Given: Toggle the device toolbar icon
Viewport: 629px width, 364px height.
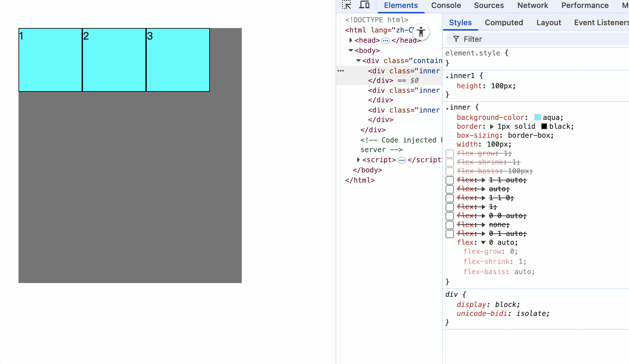Looking at the screenshot, I should click(x=364, y=5).
